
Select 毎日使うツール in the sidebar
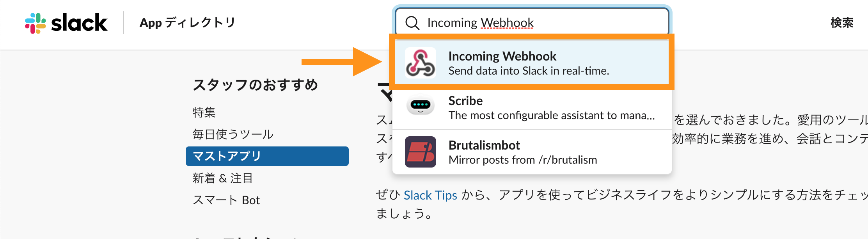point(233,134)
